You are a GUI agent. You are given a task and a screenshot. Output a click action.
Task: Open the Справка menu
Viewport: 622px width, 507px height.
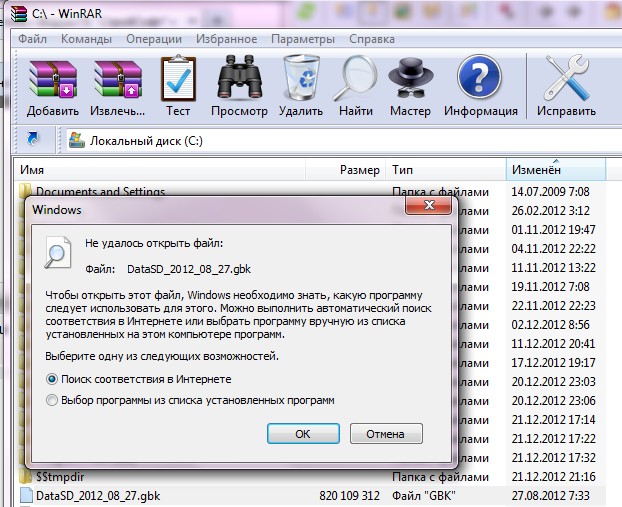point(372,39)
